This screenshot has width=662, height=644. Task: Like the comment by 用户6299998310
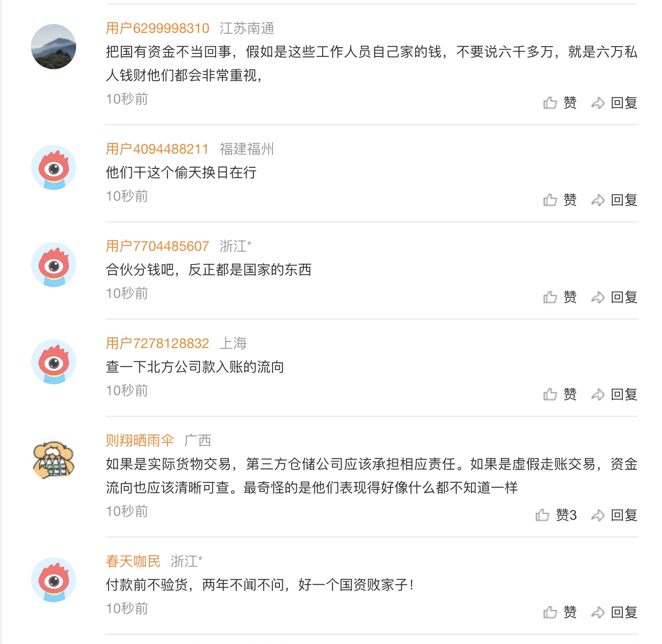pos(560,103)
